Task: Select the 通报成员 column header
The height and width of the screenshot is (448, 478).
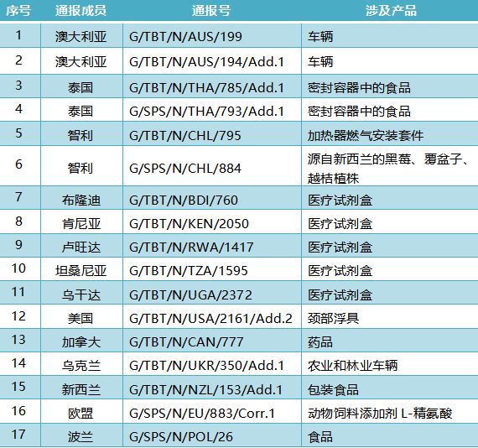Action: (81, 11)
